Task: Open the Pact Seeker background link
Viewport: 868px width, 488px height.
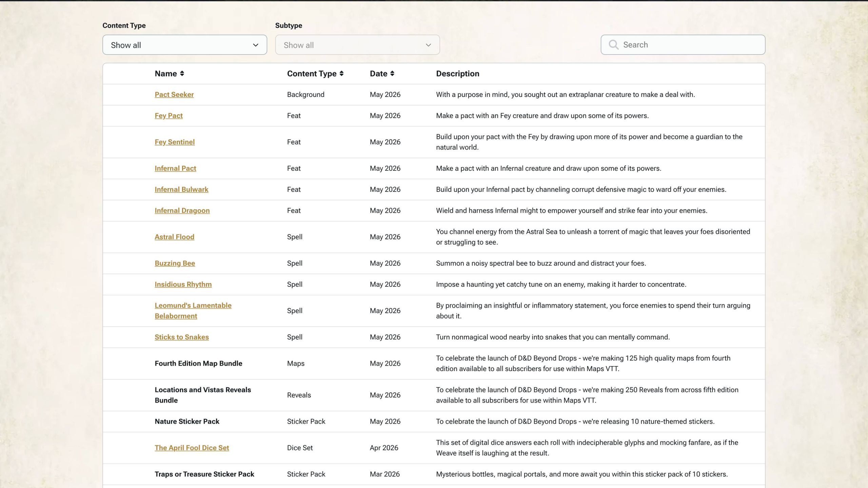Action: tap(174, 95)
